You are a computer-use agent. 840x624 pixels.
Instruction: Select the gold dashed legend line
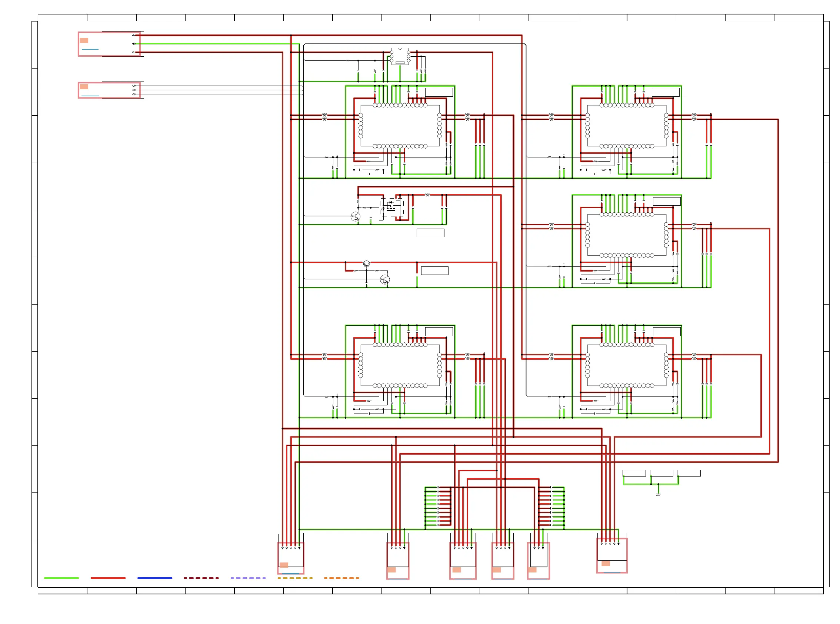pos(295,578)
